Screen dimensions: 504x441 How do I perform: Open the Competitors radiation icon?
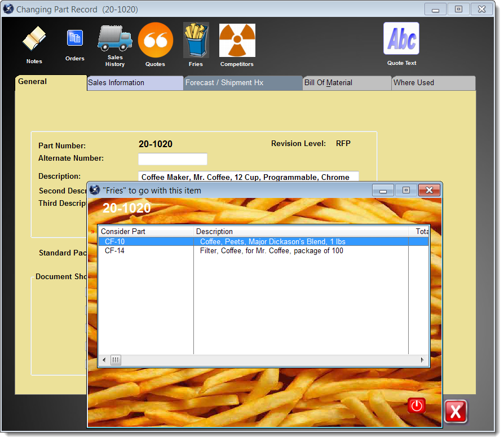237,41
